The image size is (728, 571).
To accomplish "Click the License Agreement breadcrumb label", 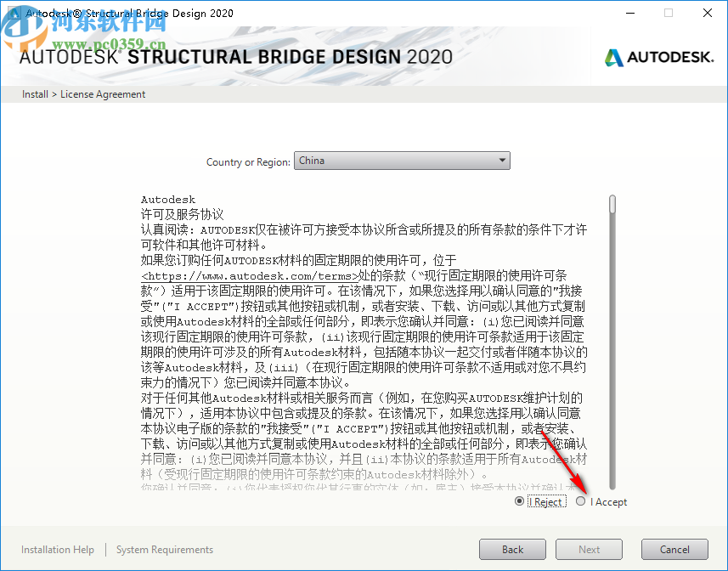I will [x=102, y=93].
